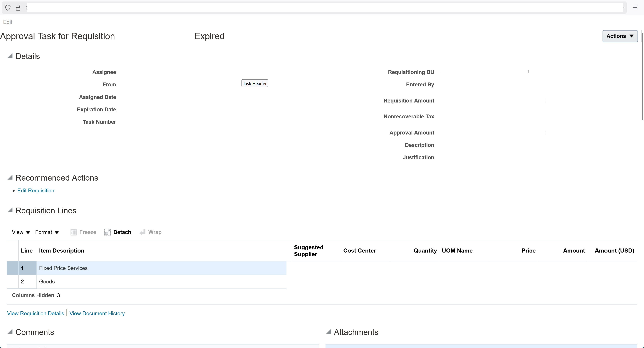Collapse the Recommended Actions section
Screen dimensions: 644x348
10,177
